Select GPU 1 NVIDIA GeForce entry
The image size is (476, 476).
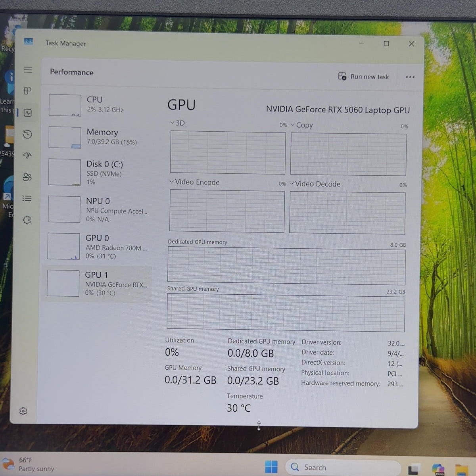[96, 284]
